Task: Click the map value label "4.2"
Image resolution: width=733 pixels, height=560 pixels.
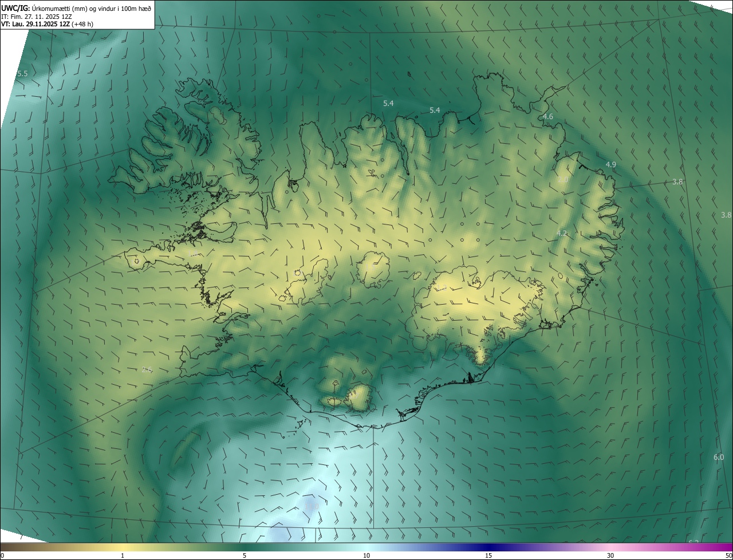Action: coord(562,233)
